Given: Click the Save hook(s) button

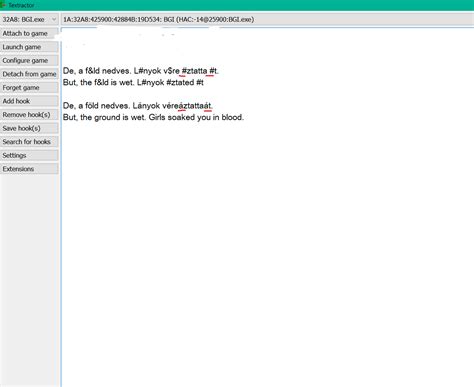Looking at the screenshot, I should [x=29, y=128].
